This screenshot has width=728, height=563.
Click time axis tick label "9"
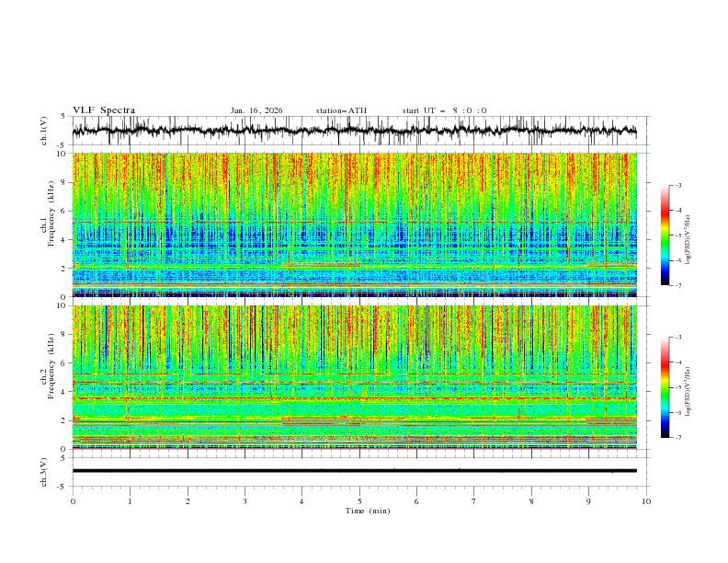588,501
